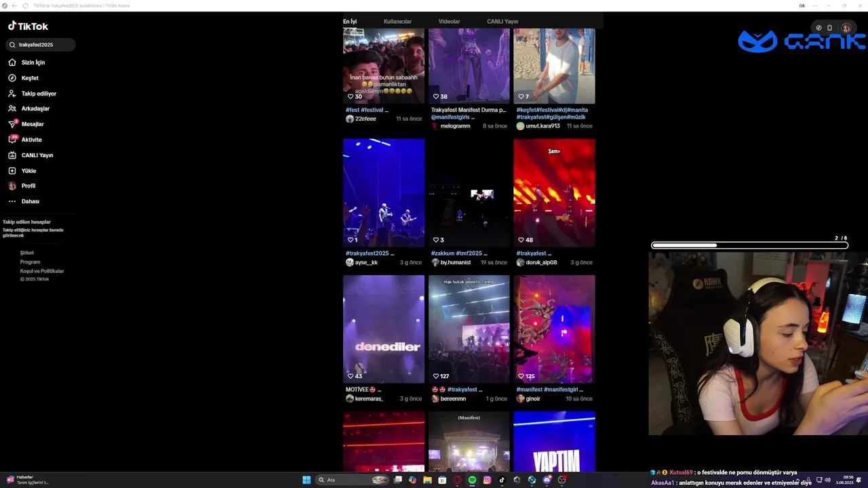
Task: Open the YAPTIM video thumbnail
Action: click(x=554, y=441)
